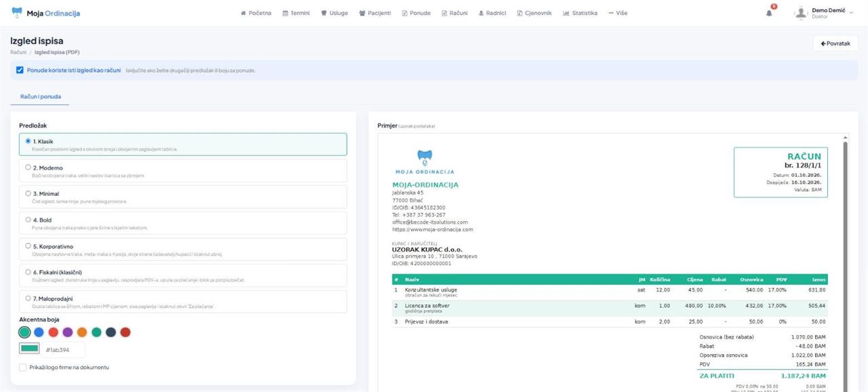Image resolution: width=868 pixels, height=392 pixels.
Task: Expand the Više menu
Action: click(618, 13)
